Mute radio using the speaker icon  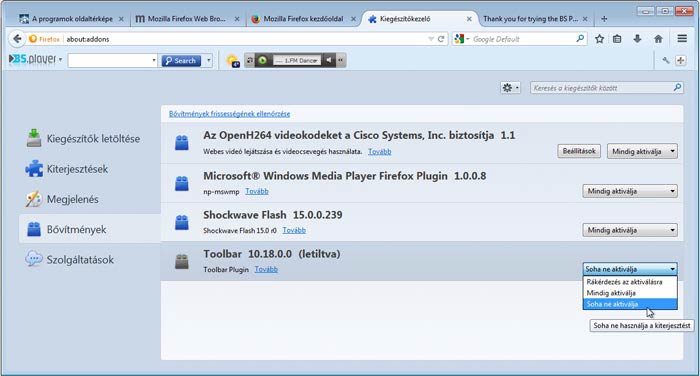(x=329, y=60)
